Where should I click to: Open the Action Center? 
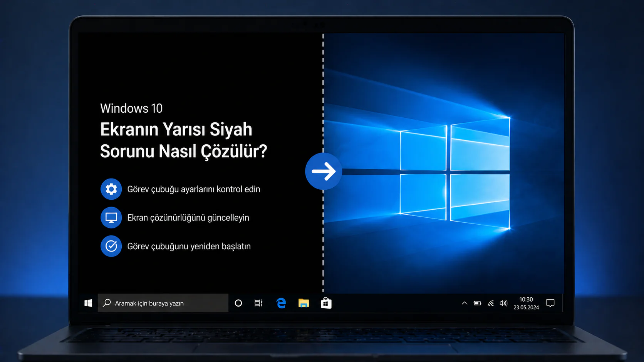pyautogui.click(x=550, y=303)
